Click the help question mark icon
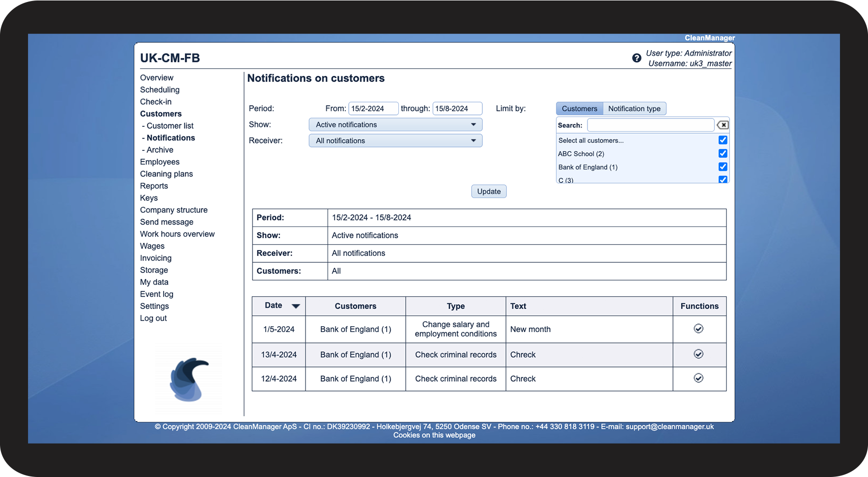This screenshot has width=868, height=477. point(637,58)
